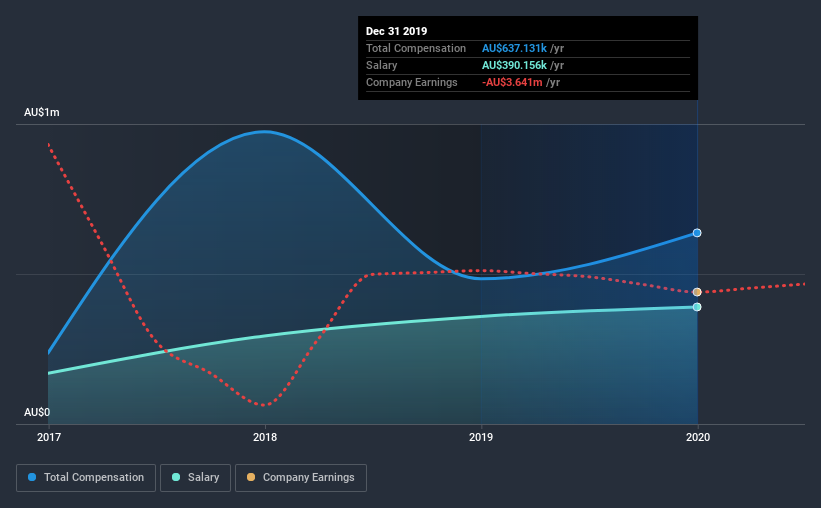Click the AU$390.156k salary value

pyautogui.click(x=514, y=65)
